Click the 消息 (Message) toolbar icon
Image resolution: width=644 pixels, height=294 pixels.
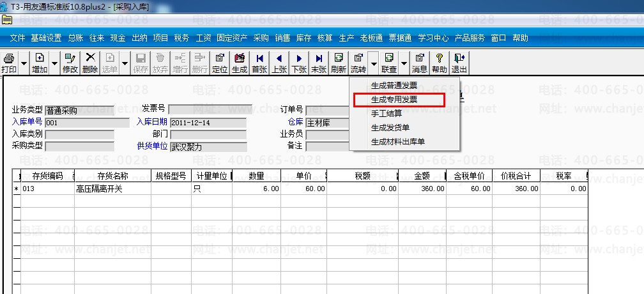click(419, 63)
